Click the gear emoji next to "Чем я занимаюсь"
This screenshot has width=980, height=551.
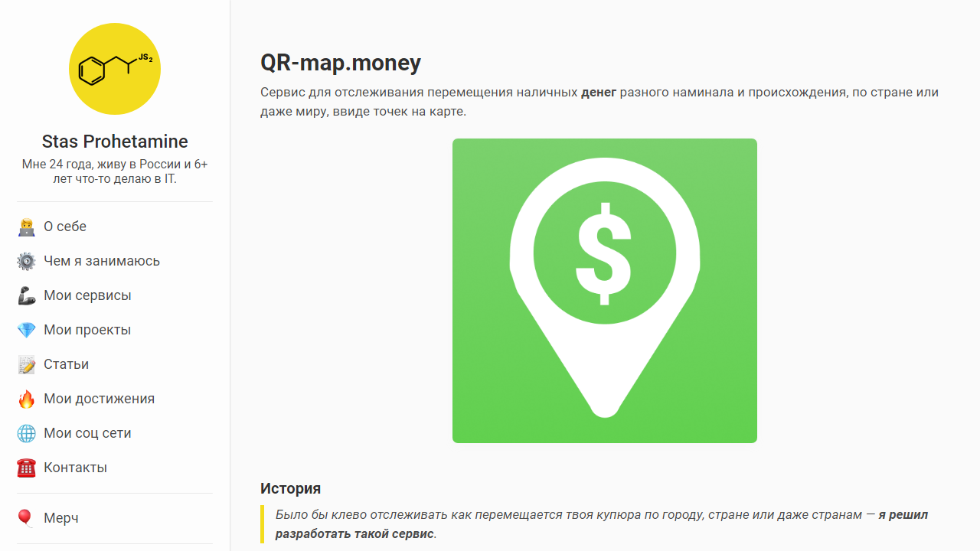pyautogui.click(x=25, y=261)
